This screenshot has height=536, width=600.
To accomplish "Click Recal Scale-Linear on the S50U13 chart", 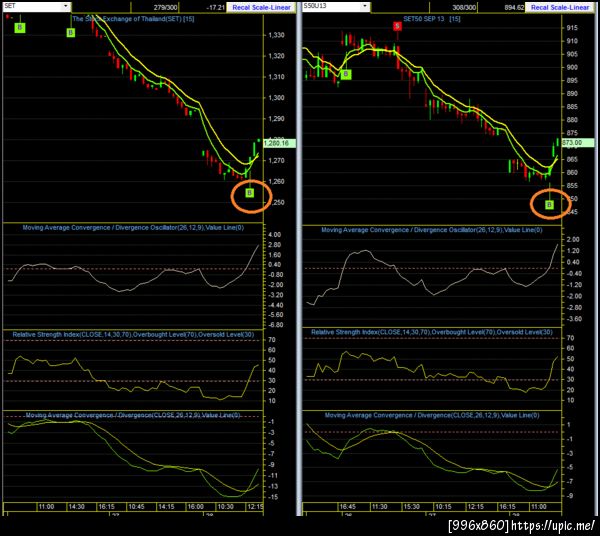I will coord(560,7).
